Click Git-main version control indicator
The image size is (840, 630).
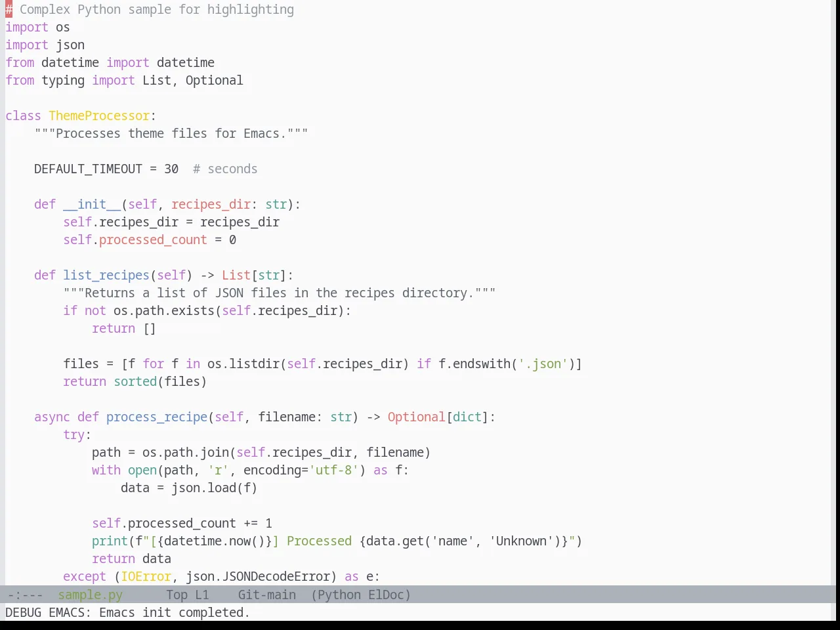(x=266, y=595)
